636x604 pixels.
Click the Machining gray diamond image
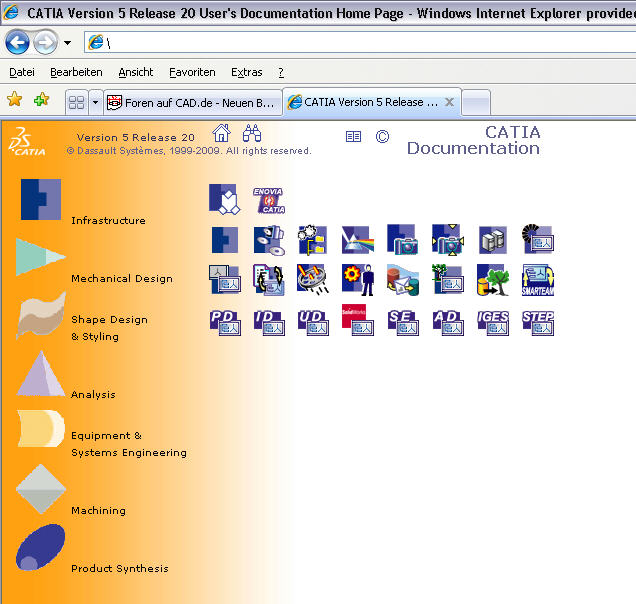pos(41,489)
